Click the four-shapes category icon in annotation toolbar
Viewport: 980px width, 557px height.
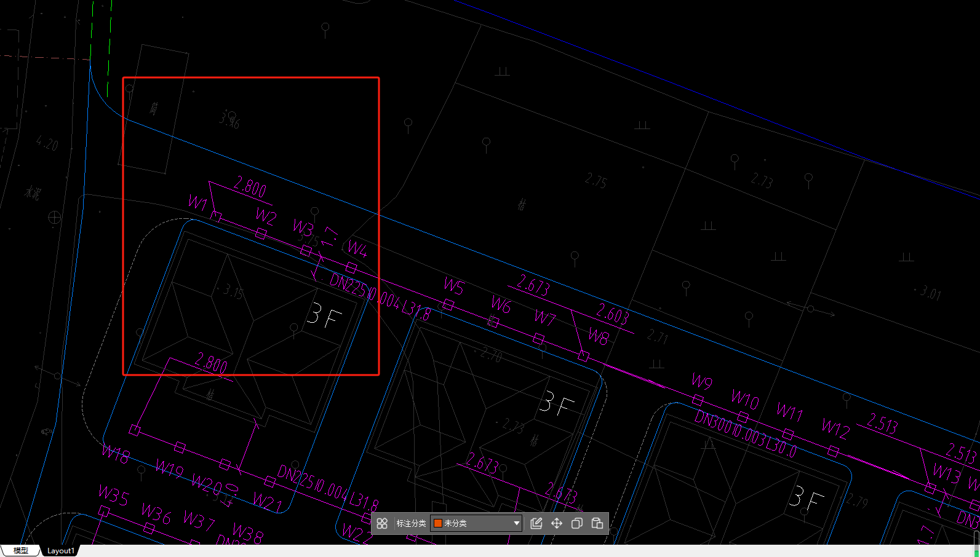[x=382, y=523]
